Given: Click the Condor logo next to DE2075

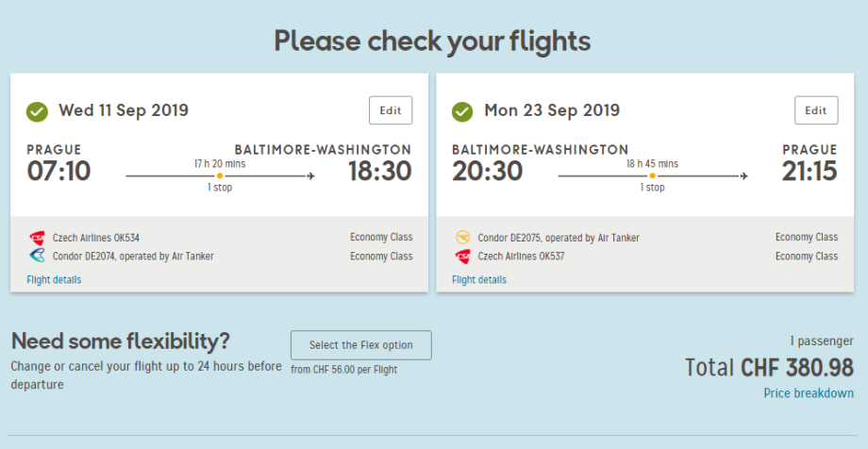Looking at the screenshot, I should point(462,238).
